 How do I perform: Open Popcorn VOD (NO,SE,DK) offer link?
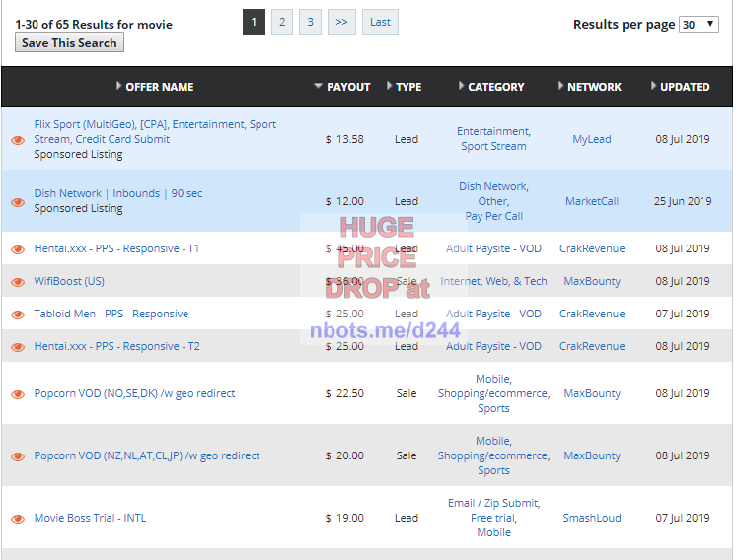click(x=134, y=393)
